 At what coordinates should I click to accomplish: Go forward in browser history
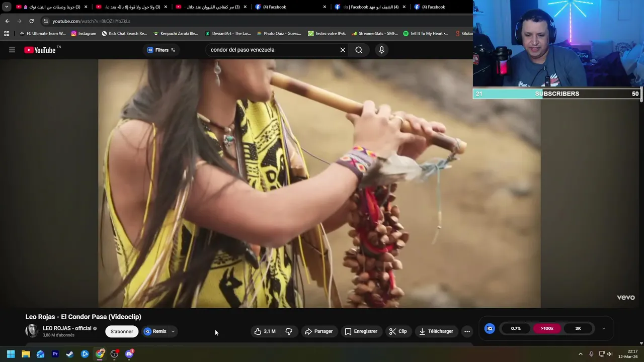click(x=19, y=21)
